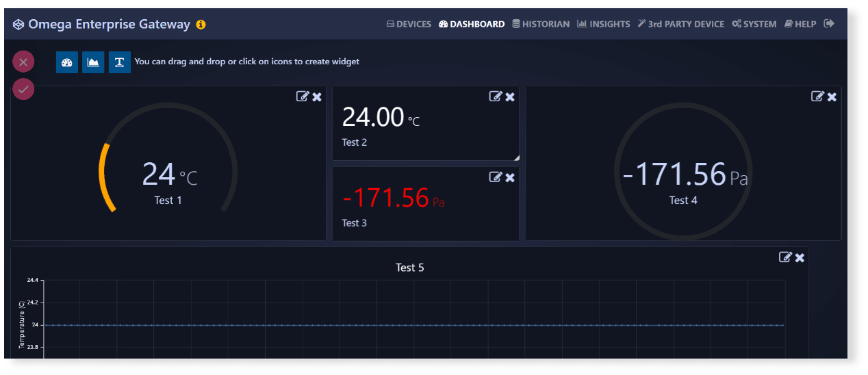Open the Devices page

[x=409, y=24]
